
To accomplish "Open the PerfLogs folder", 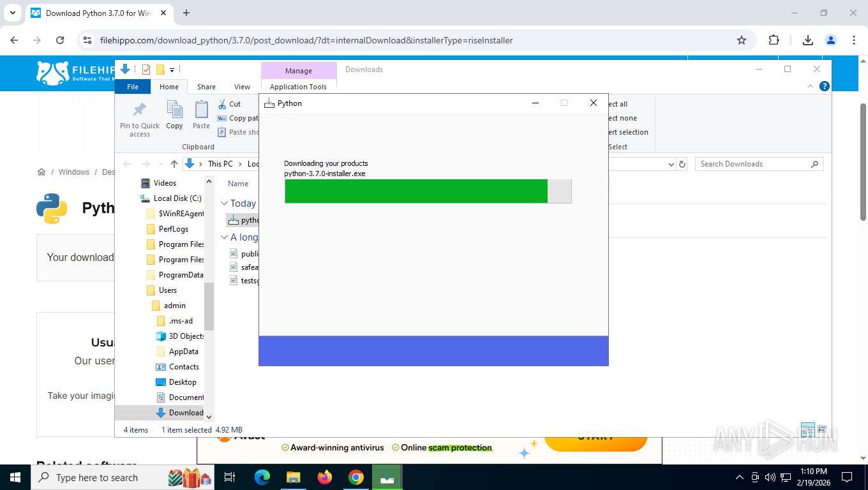I will 174,229.
